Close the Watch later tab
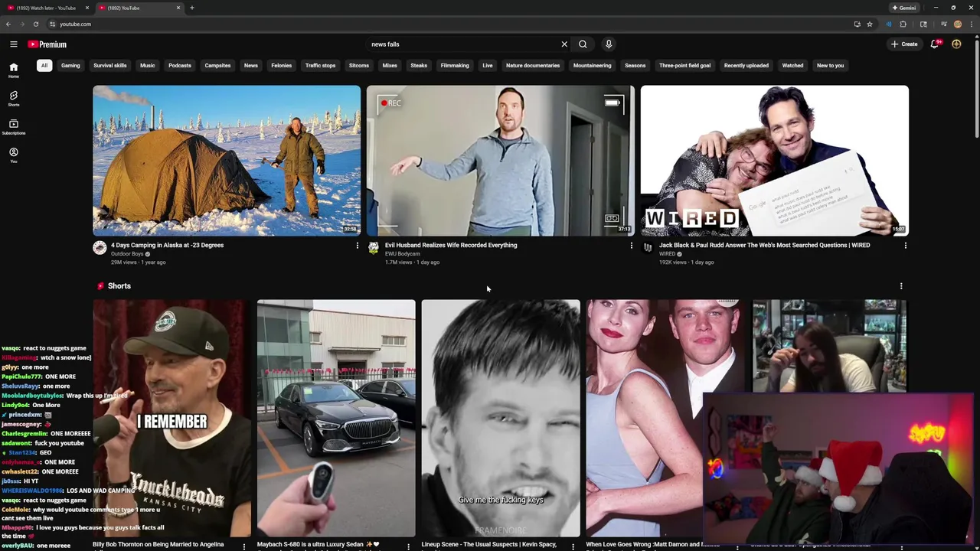This screenshot has width=980, height=551. [x=87, y=8]
